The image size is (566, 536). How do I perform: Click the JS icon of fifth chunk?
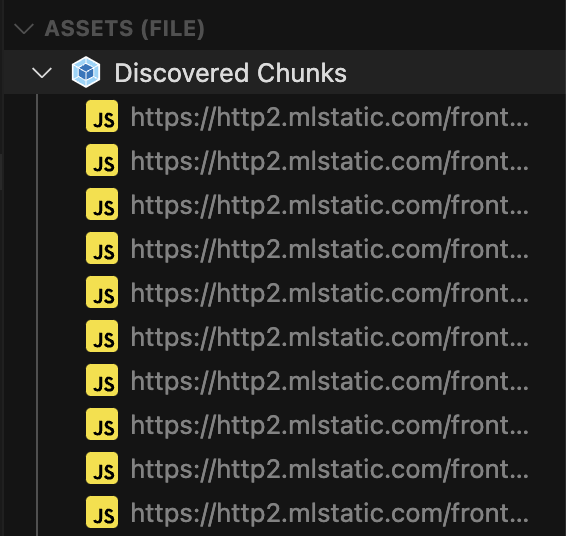coord(102,292)
